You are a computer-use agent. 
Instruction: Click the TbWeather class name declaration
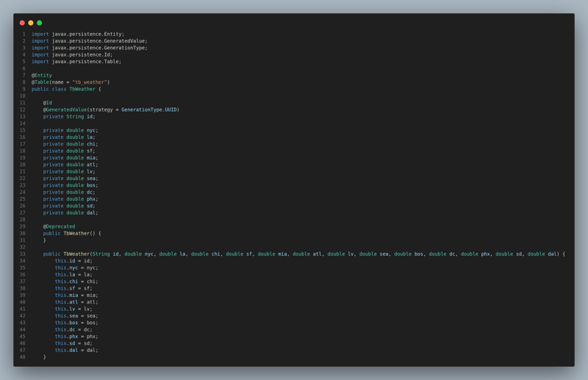pyautogui.click(x=82, y=89)
